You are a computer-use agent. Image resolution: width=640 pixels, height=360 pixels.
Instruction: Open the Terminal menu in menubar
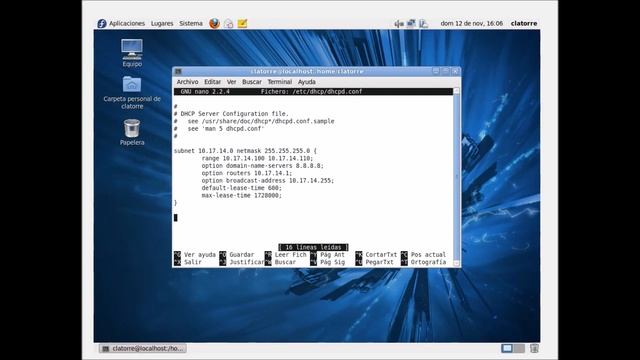point(280,82)
